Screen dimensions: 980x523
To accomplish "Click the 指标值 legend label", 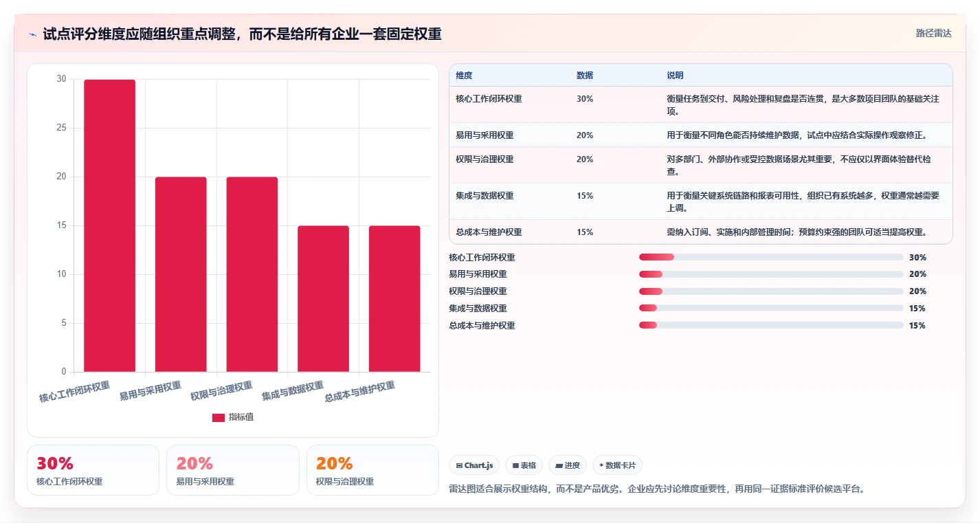I will point(241,418).
